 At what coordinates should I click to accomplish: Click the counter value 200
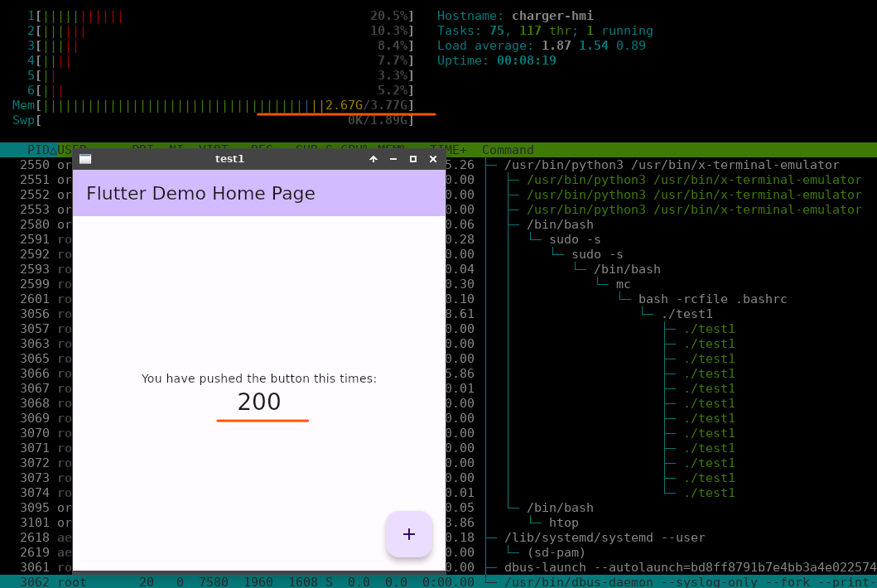[258, 402]
